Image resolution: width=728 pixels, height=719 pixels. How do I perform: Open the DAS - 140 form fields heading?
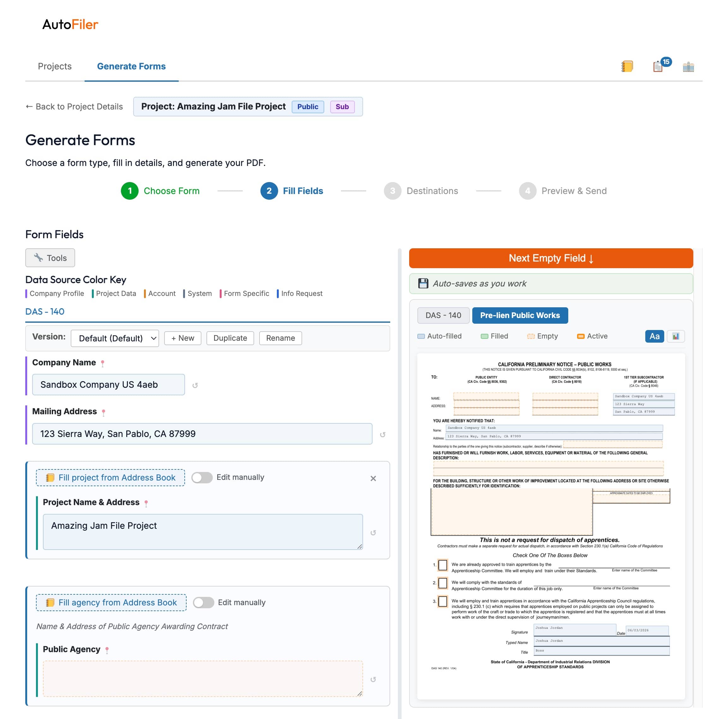[45, 311]
